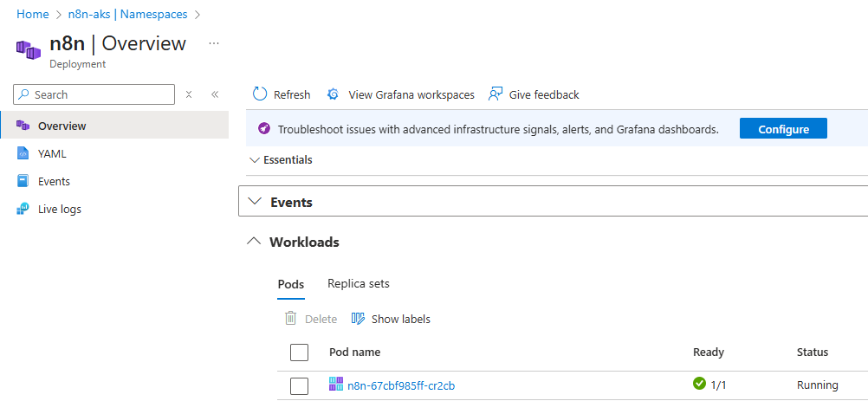Click the Live logs icon in sidebar

point(23,209)
